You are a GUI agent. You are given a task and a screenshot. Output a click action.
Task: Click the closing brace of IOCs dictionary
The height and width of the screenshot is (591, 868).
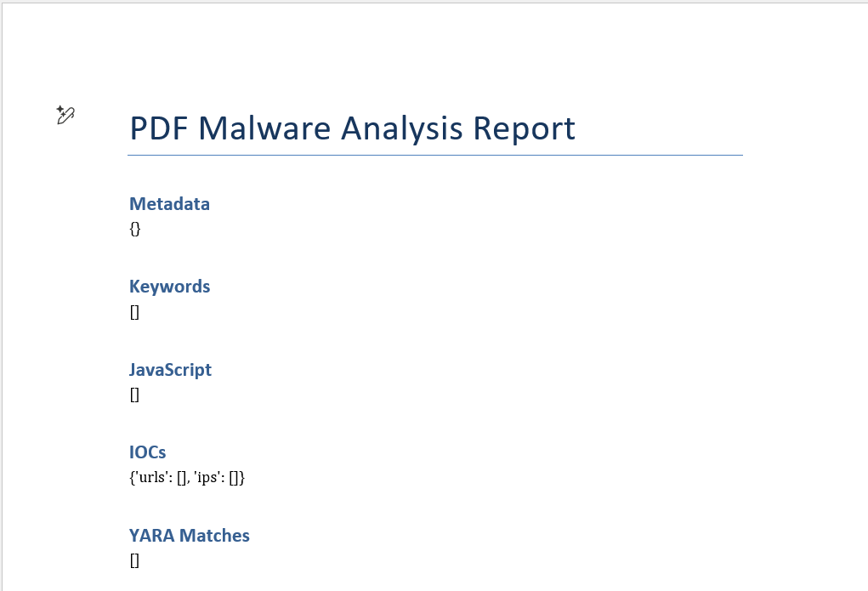pos(242,478)
